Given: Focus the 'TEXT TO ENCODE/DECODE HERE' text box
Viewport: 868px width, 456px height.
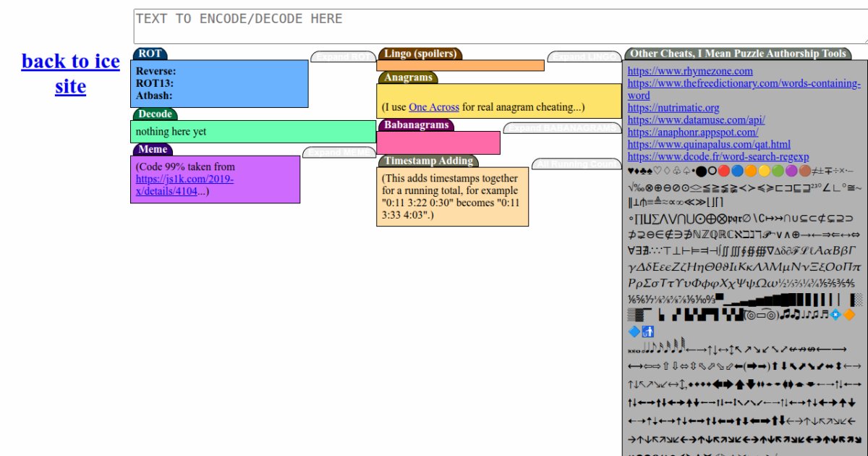Looking at the screenshot, I should [499, 26].
